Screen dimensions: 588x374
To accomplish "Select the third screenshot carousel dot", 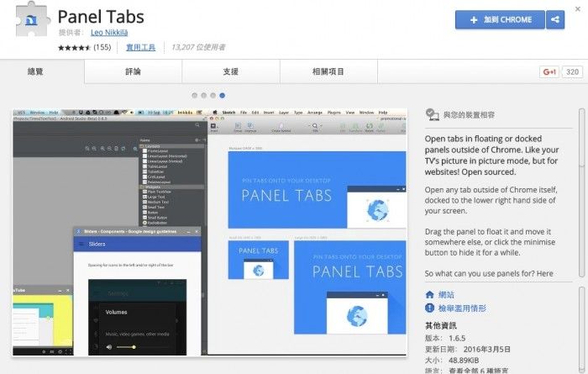I will (x=213, y=95).
